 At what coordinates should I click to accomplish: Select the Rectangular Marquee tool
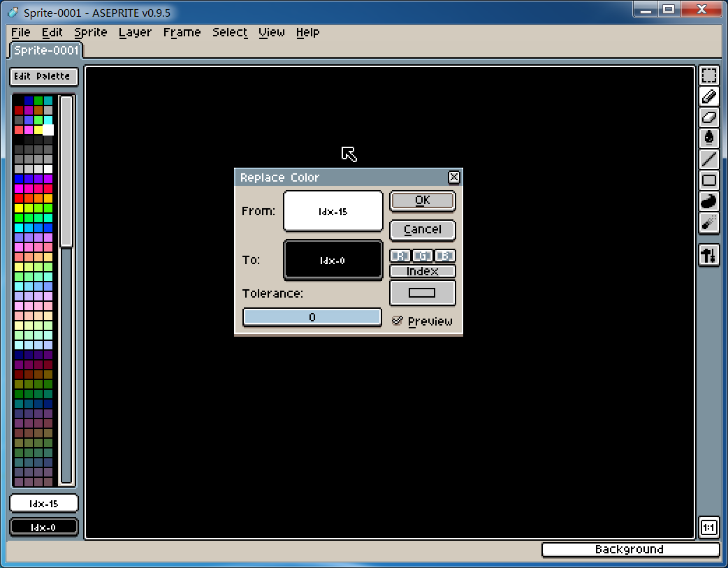point(708,76)
